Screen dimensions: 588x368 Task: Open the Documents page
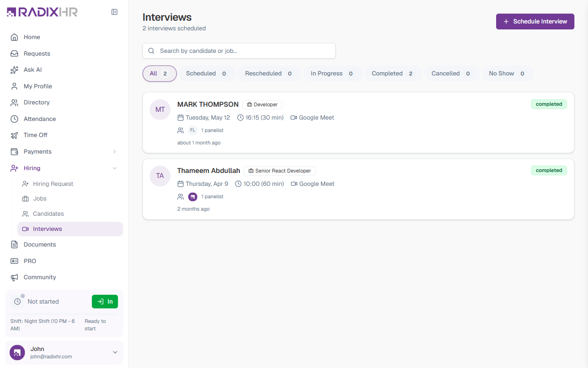tap(64, 245)
